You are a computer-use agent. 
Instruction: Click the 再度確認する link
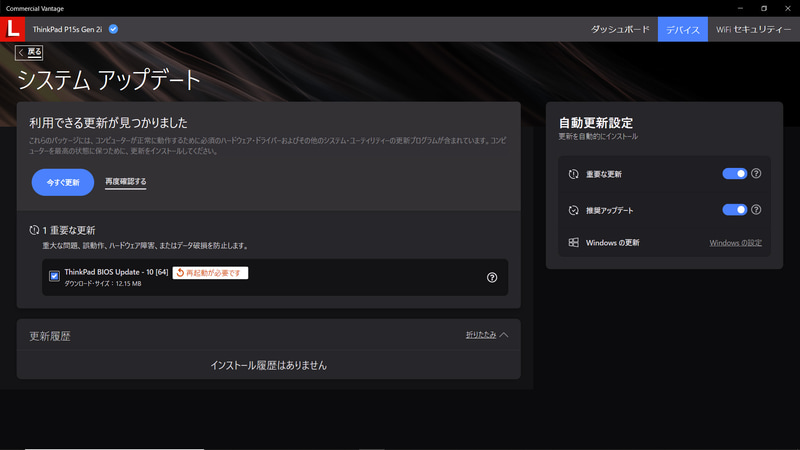(x=126, y=182)
